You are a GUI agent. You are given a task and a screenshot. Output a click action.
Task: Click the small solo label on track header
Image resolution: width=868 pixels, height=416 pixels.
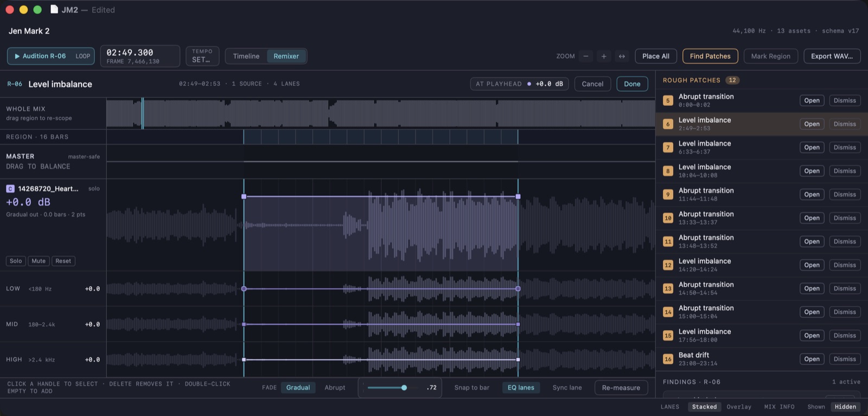[x=94, y=188]
